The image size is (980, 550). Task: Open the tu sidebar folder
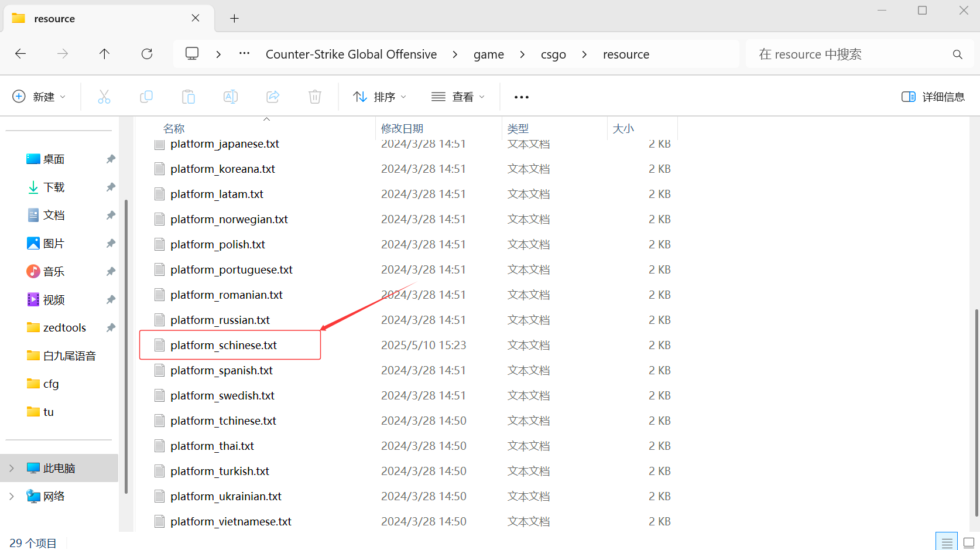(x=49, y=412)
